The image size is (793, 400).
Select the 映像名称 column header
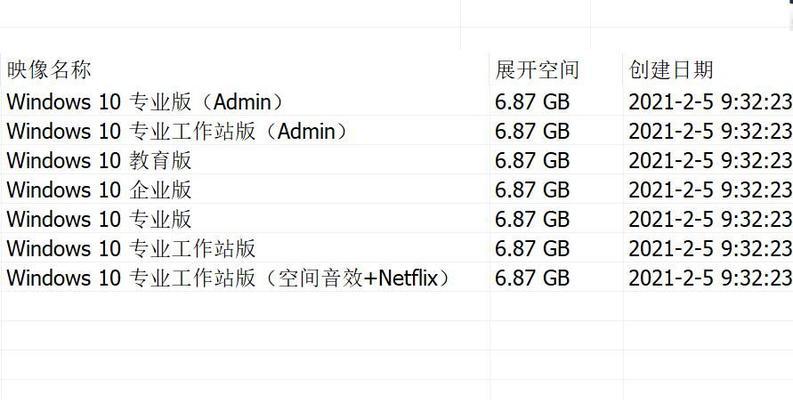click(49, 69)
